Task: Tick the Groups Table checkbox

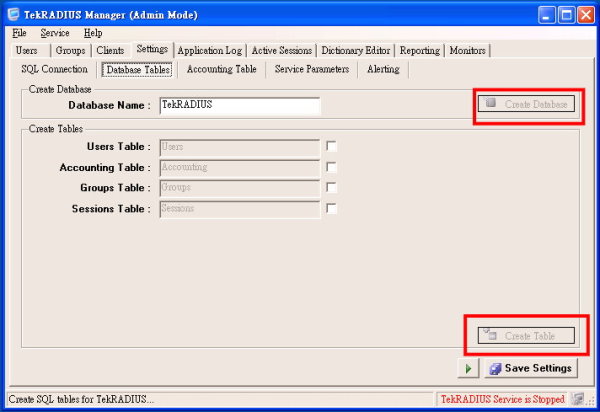Action: click(331, 187)
